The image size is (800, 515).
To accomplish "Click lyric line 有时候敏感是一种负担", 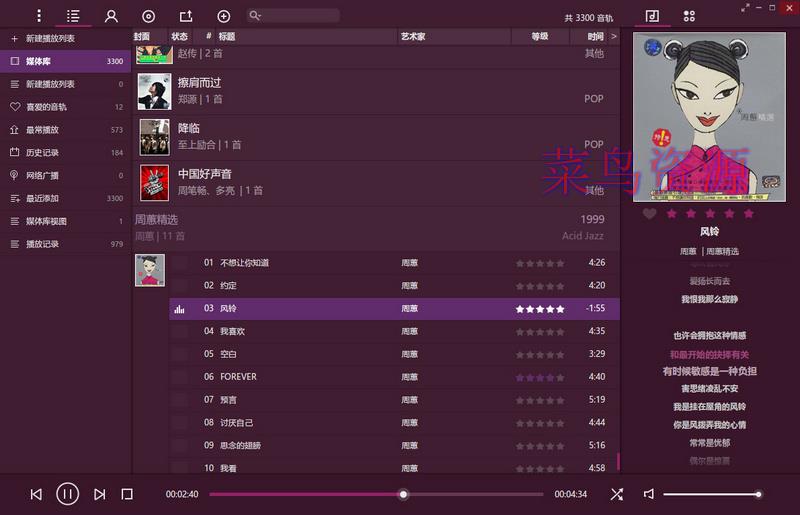I will [x=709, y=371].
